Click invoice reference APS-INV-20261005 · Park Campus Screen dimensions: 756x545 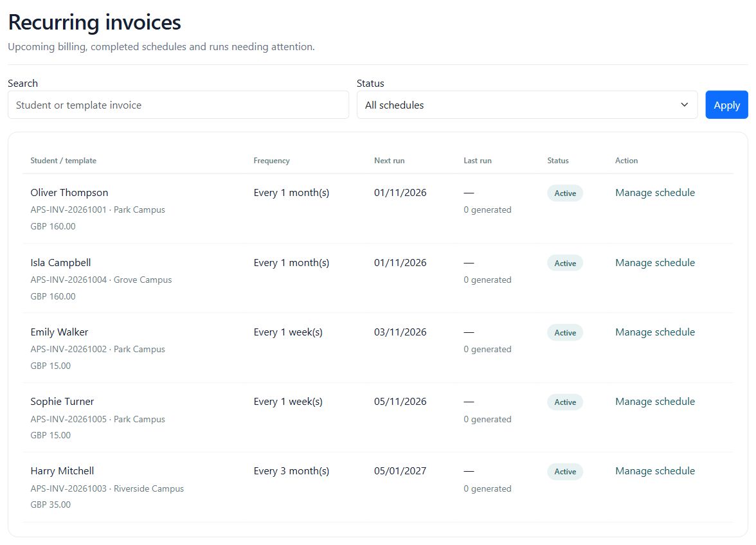98,419
